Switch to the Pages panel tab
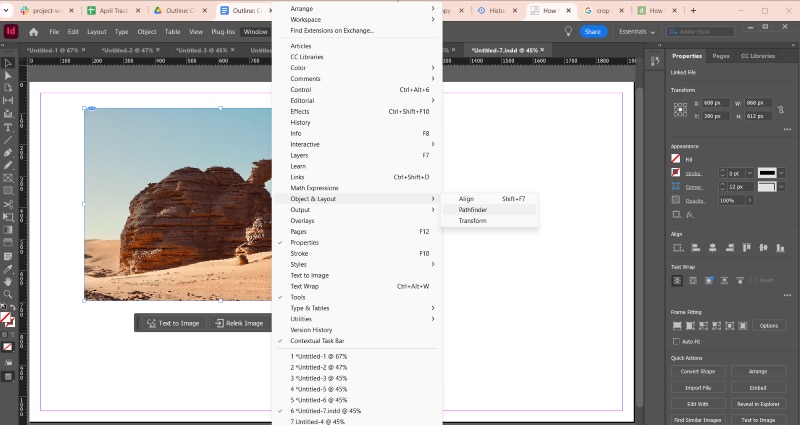 (721, 56)
